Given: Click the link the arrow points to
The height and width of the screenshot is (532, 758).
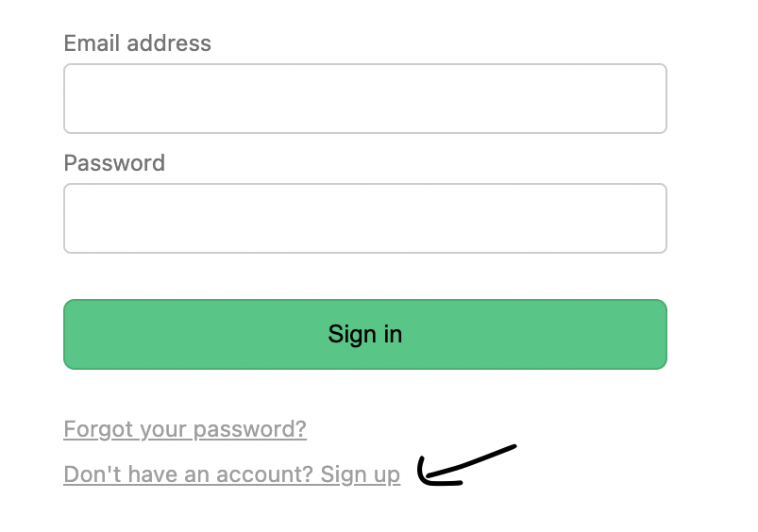Looking at the screenshot, I should (231, 474).
